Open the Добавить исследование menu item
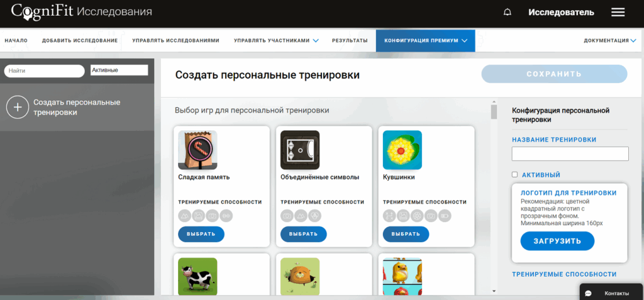The image size is (644, 300). tap(80, 41)
